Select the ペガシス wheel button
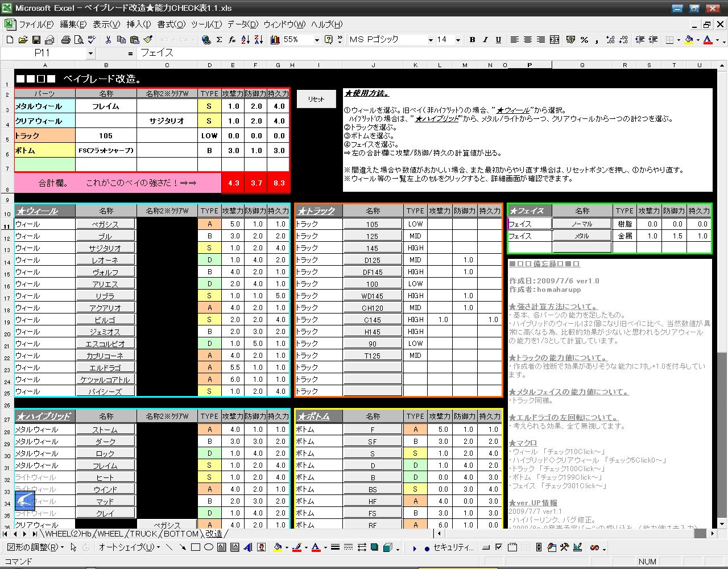Screen dimensions: 728x569 coord(106,224)
